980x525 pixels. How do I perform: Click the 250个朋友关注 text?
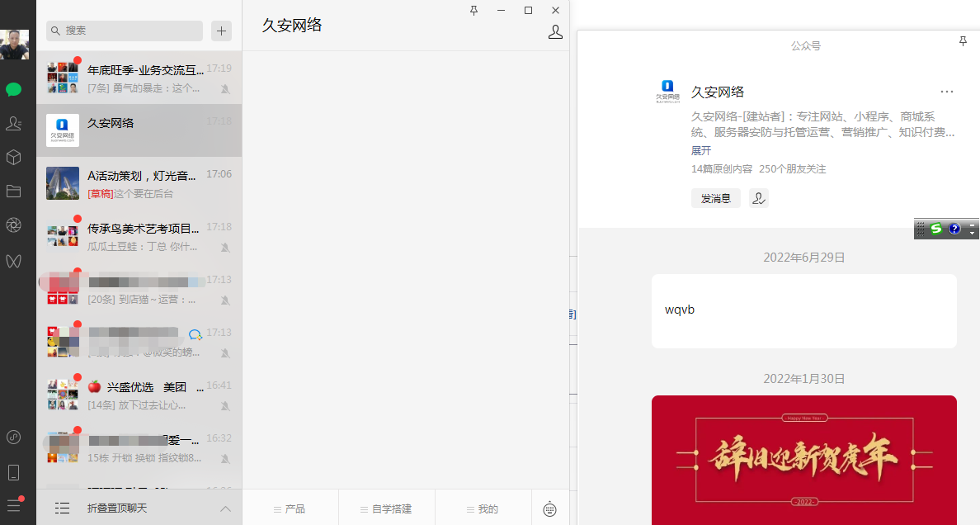point(793,169)
